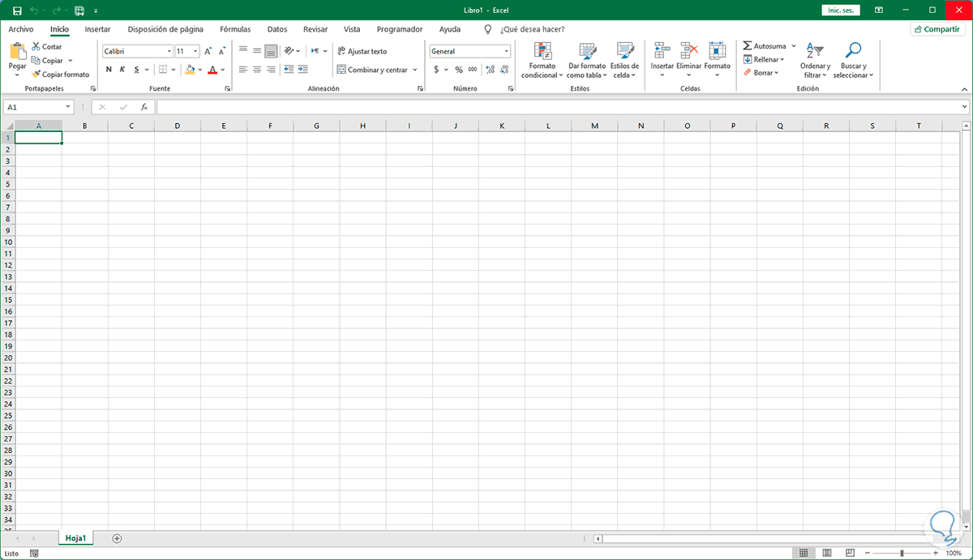Click red font color A swatch
The width and height of the screenshot is (973, 560).
tap(212, 70)
